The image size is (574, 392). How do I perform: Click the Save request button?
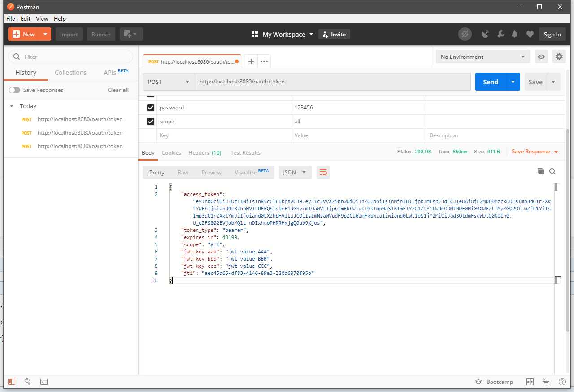pyautogui.click(x=535, y=82)
